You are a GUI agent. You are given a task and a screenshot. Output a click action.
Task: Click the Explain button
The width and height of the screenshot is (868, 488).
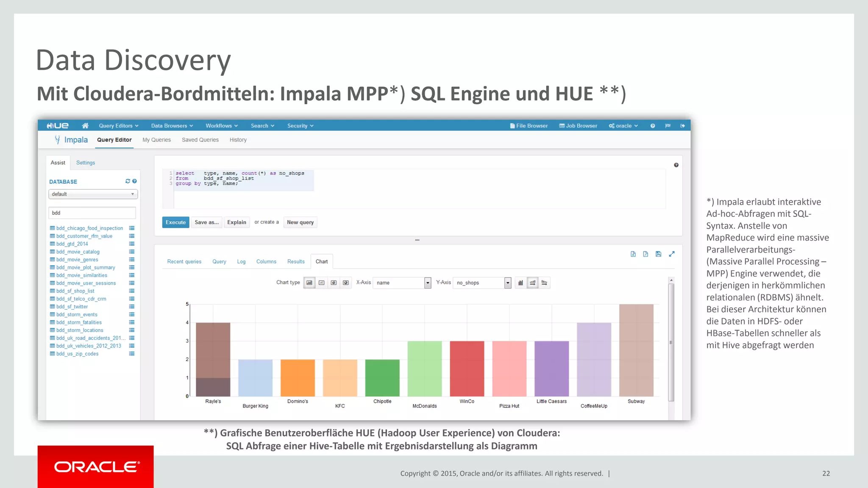coord(236,222)
